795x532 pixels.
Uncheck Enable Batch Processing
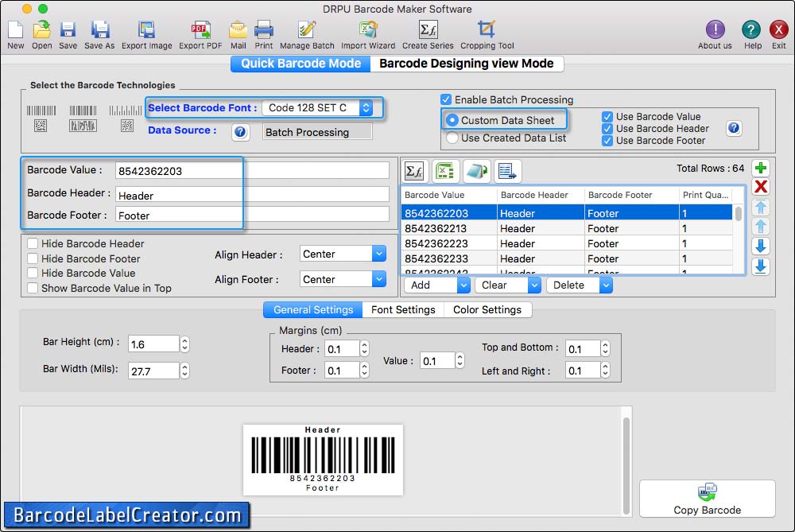click(446, 99)
